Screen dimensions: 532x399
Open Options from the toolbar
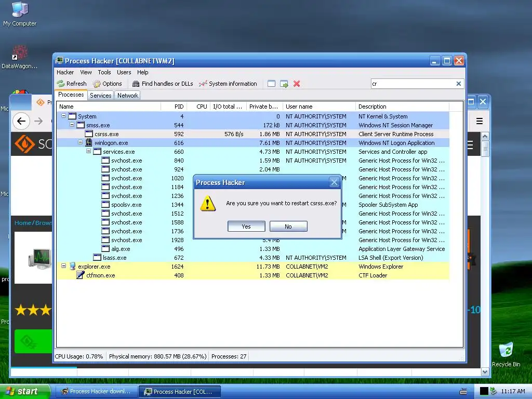pos(108,84)
